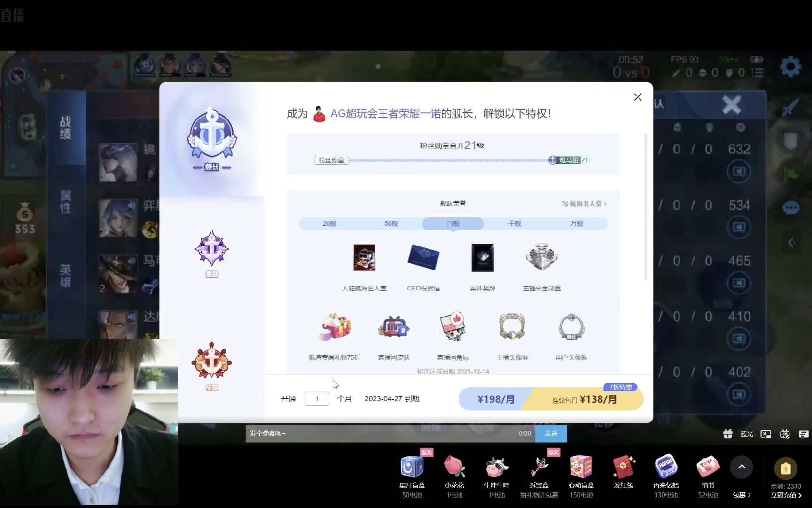Screen dimensions: 812x508
Task: Expand the gift panel with the up arrow
Action: click(x=742, y=467)
